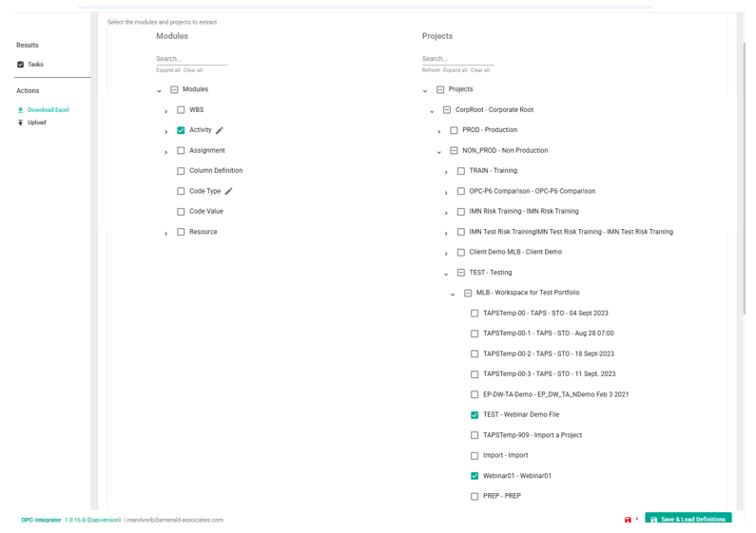Check the WBS module checkbox
Screen dimensions: 756x533
(x=181, y=110)
